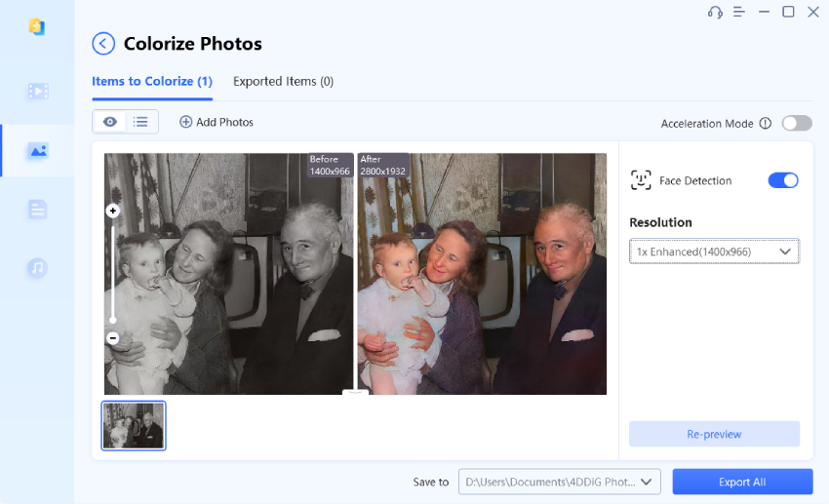The image size is (829, 504).
Task: Open the video enhancer sidebar icon
Action: pos(38,92)
